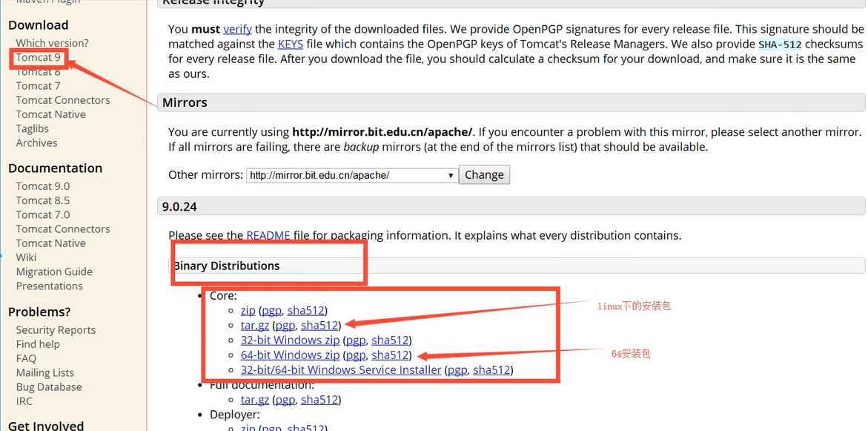Open sha512 for 32-bit Windows zip
Viewport: 868px width, 431px height.
pos(390,340)
